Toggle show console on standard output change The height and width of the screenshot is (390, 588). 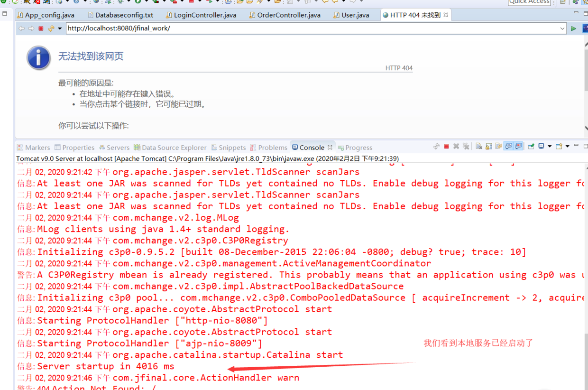coord(508,147)
